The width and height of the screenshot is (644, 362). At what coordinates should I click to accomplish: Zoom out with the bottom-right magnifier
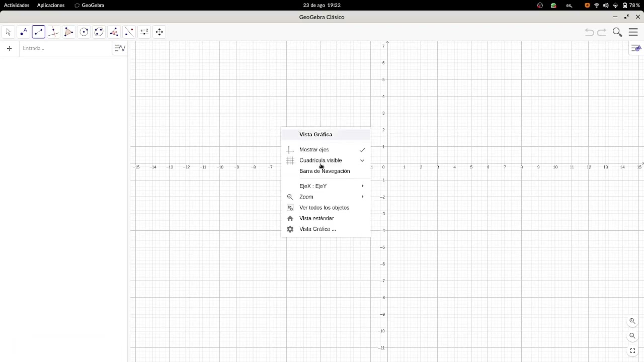pyautogui.click(x=632, y=336)
